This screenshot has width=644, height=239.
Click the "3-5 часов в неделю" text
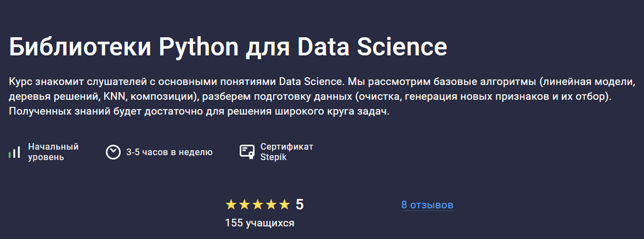click(169, 152)
